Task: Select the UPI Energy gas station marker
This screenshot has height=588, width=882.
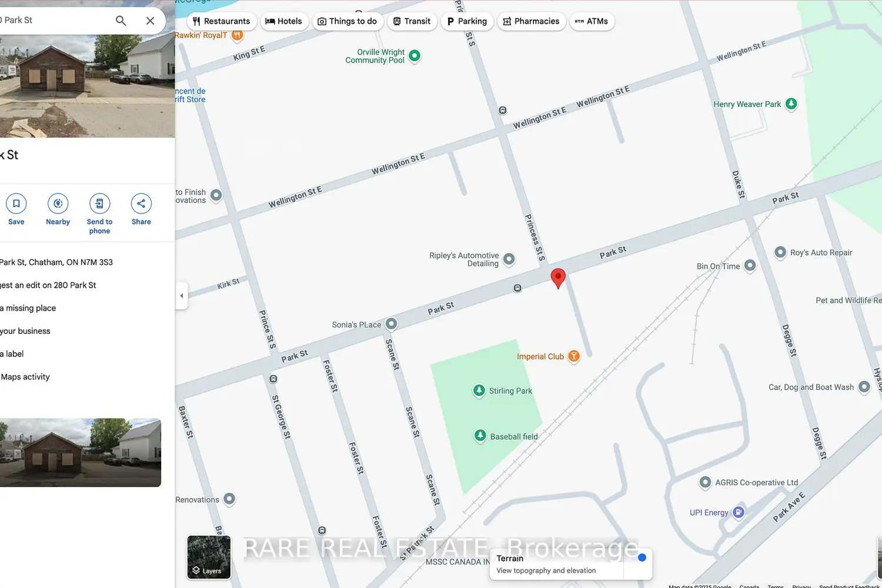Action: [x=738, y=512]
